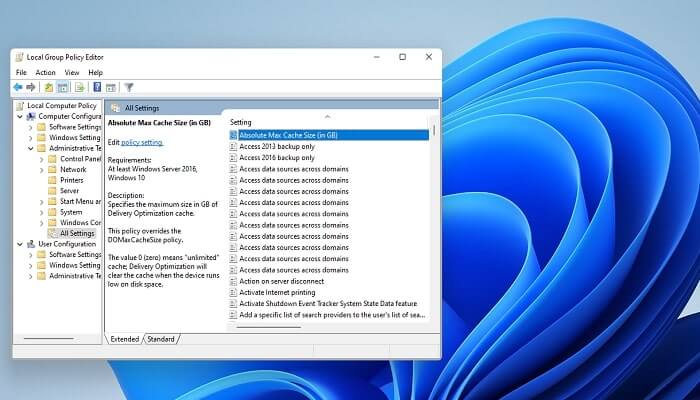Toggle the Show/Hide Console Tree toolbar icon
Viewport: 700px width, 400px height.
(x=62, y=87)
